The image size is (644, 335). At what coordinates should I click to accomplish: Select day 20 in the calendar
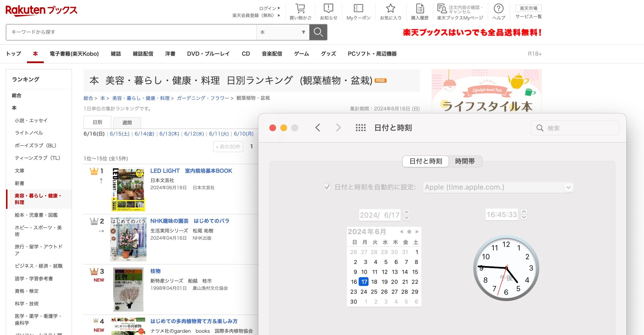coord(394,282)
